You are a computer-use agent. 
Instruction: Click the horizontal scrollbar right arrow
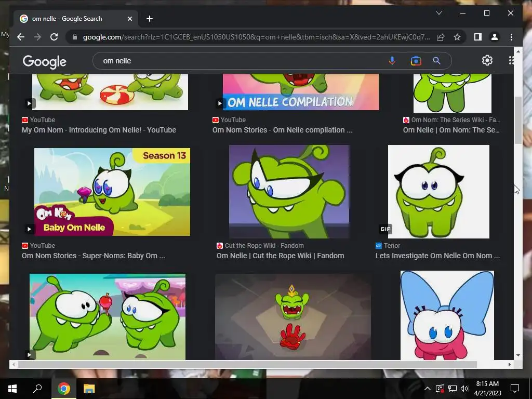pos(509,364)
